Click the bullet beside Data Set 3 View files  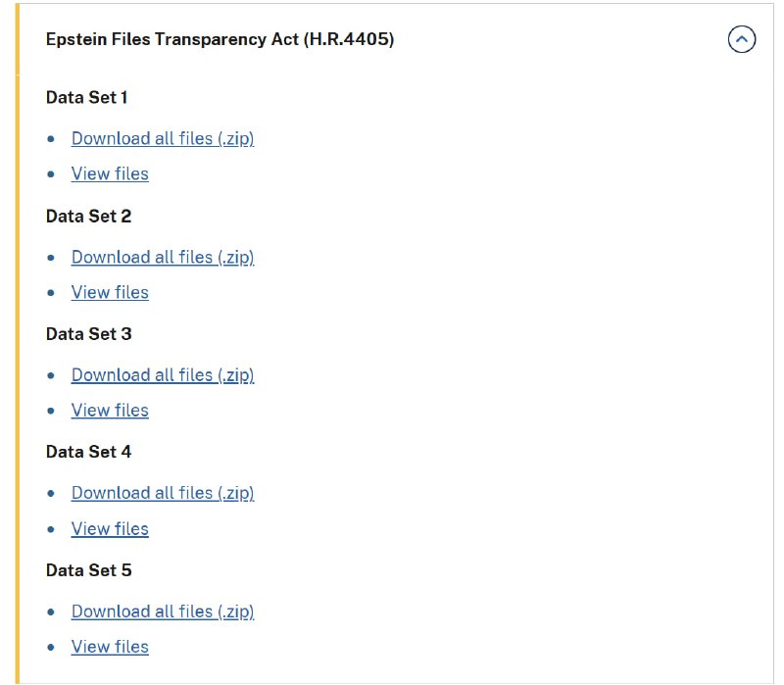pos(52,412)
